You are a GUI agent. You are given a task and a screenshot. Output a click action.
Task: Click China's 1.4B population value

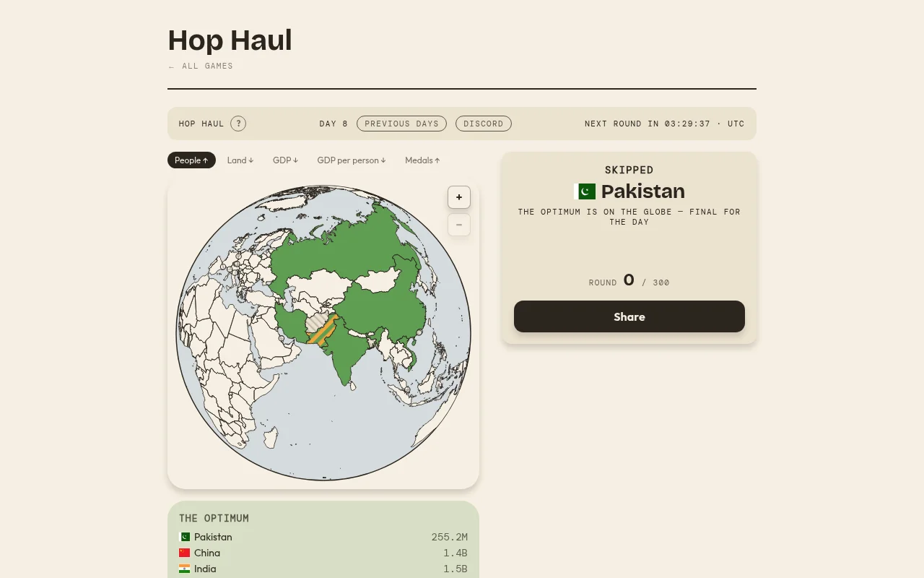(x=456, y=553)
